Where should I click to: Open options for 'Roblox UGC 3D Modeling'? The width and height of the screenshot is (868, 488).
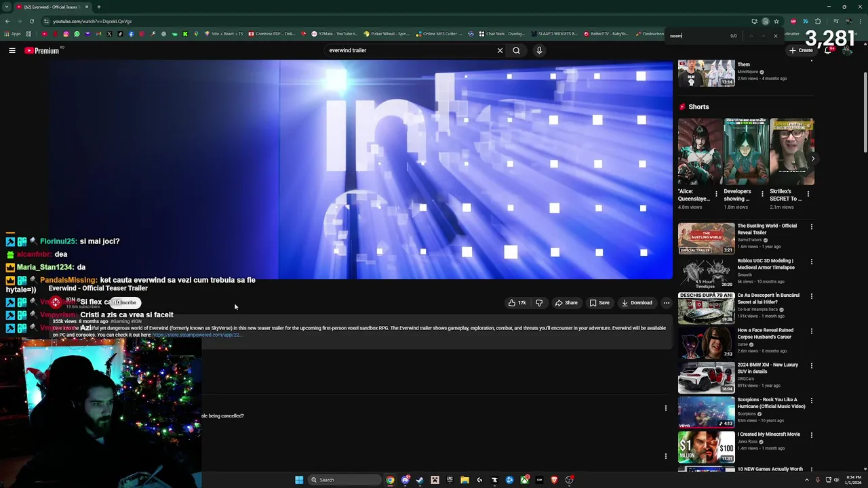click(811, 262)
